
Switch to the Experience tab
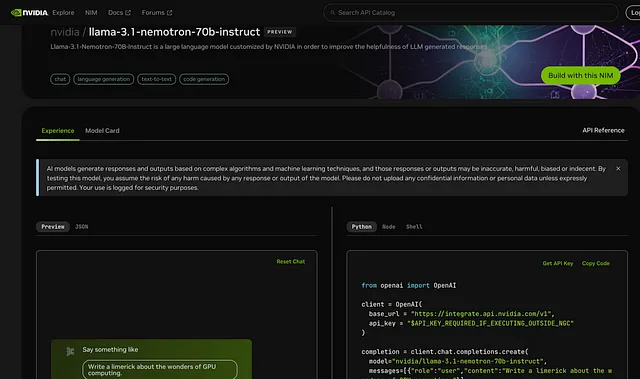tap(58, 131)
